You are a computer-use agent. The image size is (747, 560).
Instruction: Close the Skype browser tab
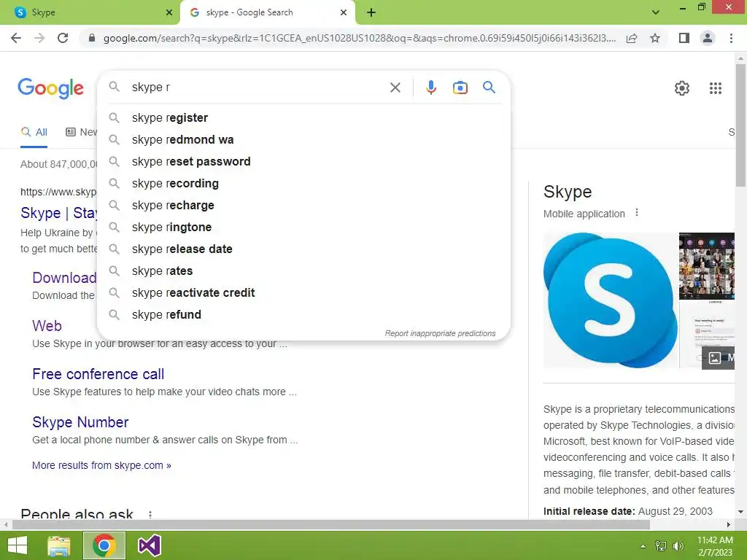pyautogui.click(x=169, y=12)
